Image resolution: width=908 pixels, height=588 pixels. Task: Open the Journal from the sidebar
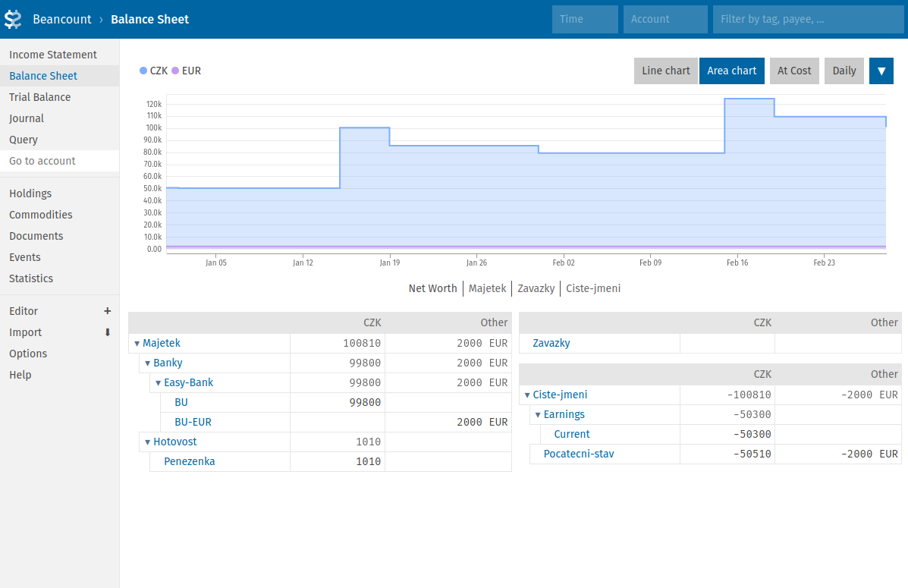26,118
